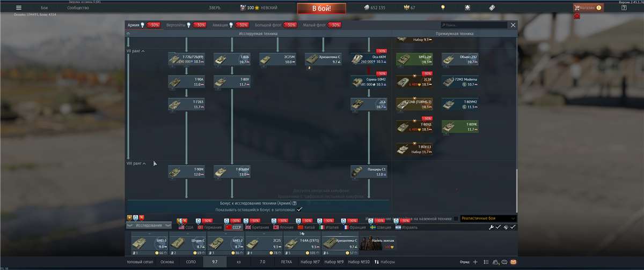Open the hamburger main menu

19,7
